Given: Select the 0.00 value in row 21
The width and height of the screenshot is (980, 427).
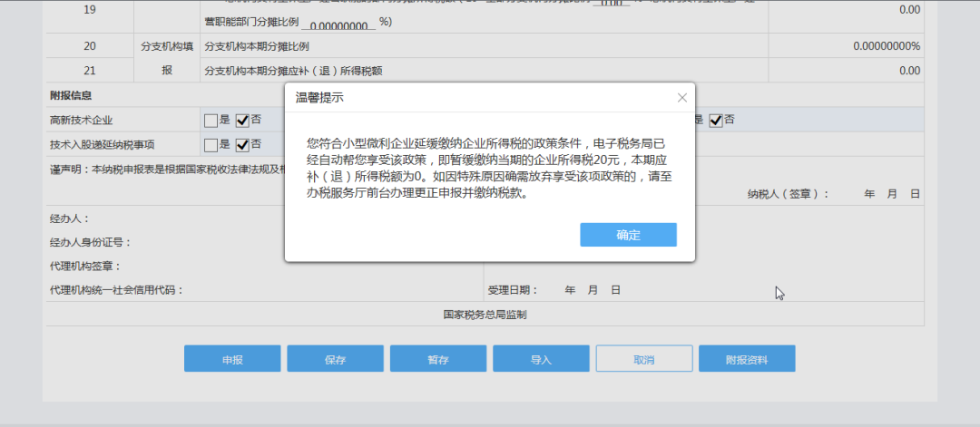Looking at the screenshot, I should pos(909,71).
